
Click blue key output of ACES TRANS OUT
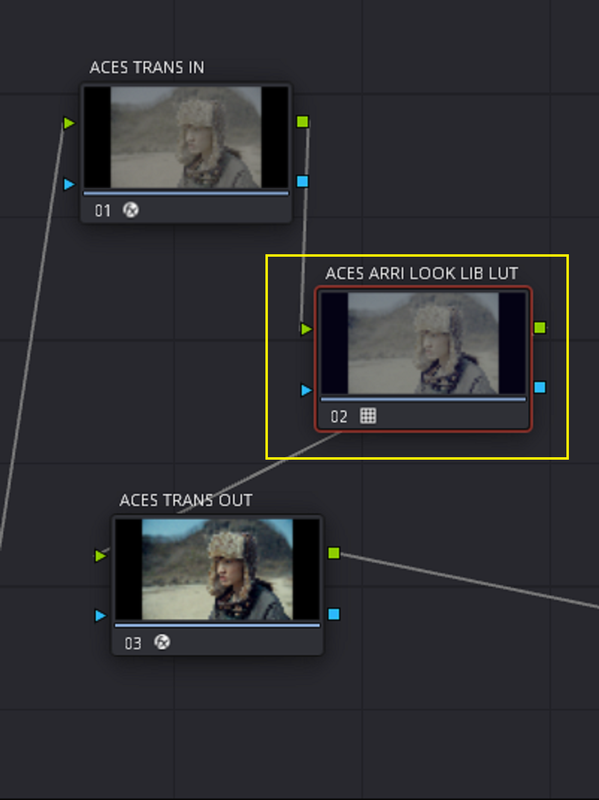click(334, 614)
